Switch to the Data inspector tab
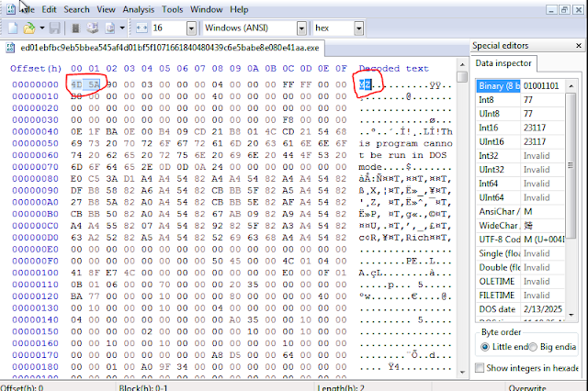The image size is (588, 391). click(503, 63)
